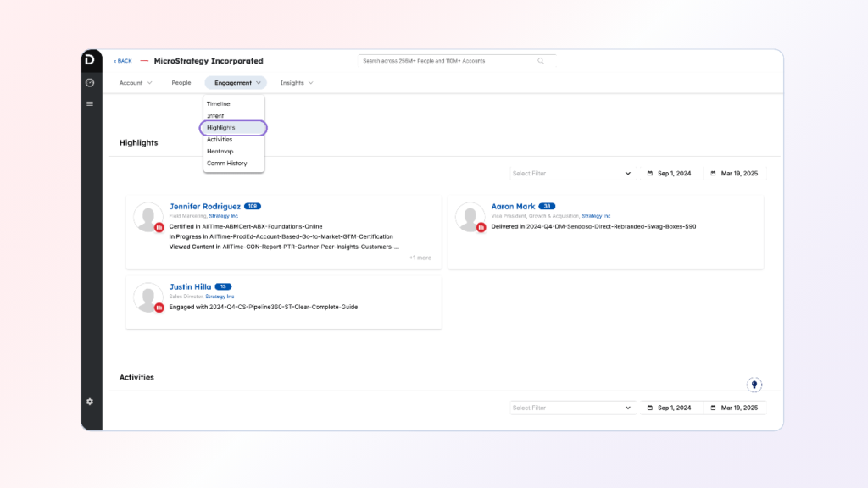Open Comm History from the Engagement menu

[226, 164]
